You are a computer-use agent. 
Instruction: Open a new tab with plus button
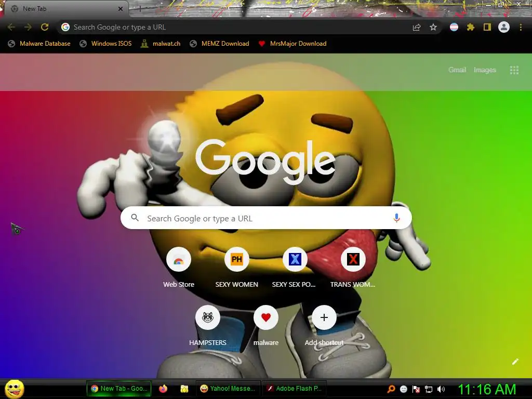coord(140,9)
